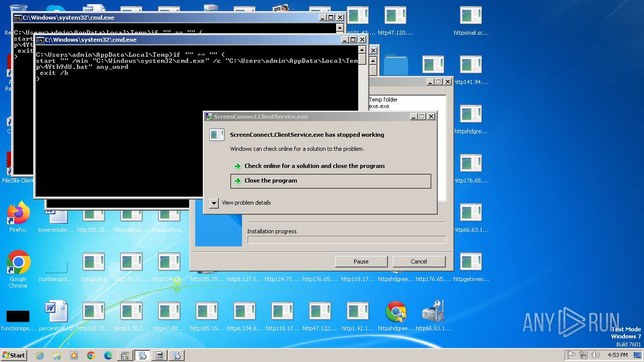Select the httpsmail.sc... desktop icon
The height and width of the screenshot is (362, 644).
coord(471,21)
